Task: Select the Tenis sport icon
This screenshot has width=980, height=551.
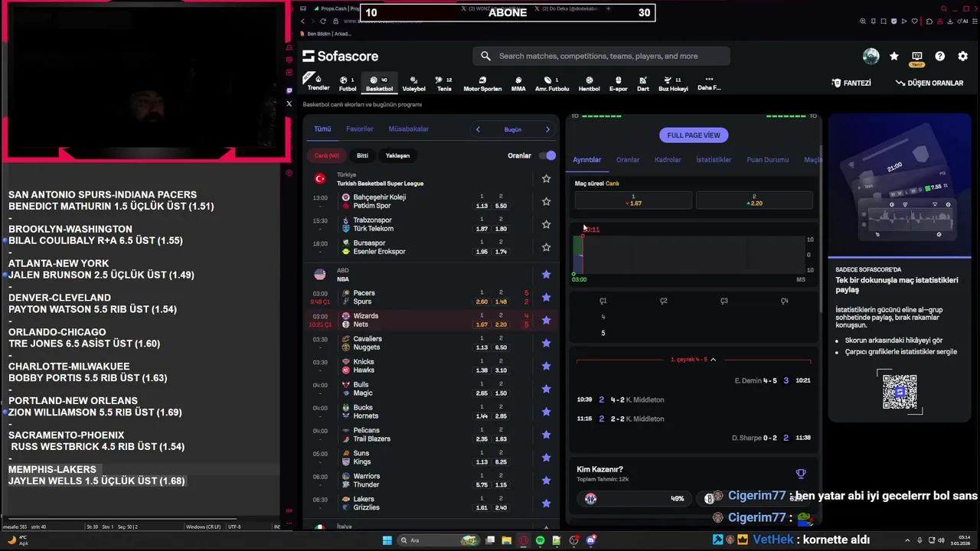Action: pos(444,83)
